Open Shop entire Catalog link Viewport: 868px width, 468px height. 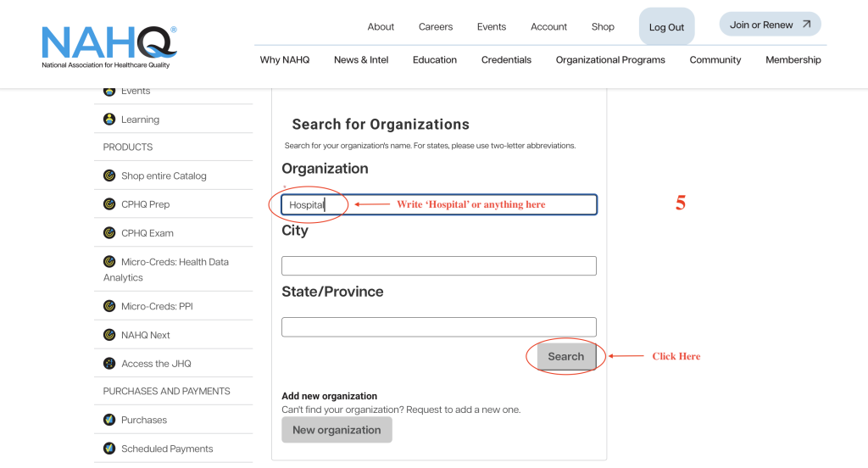164,175
